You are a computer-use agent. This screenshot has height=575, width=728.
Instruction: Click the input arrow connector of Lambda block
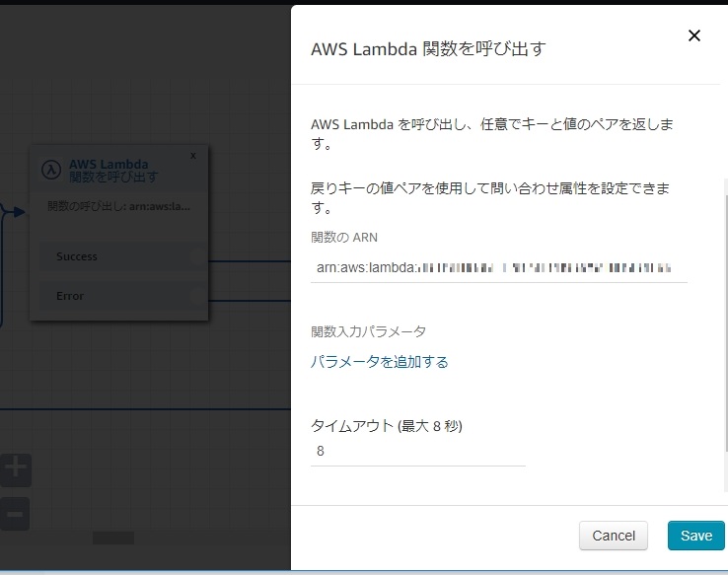(19, 213)
